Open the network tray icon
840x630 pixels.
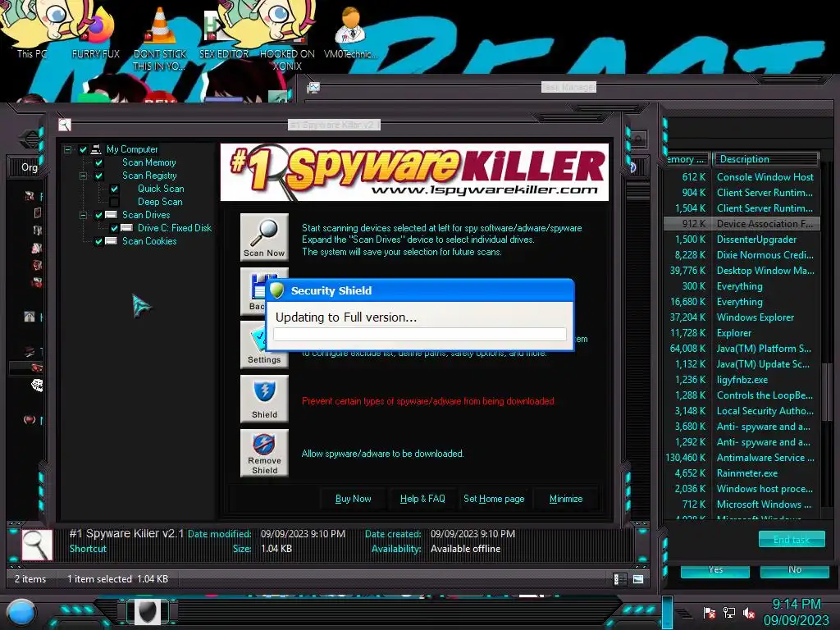point(729,613)
